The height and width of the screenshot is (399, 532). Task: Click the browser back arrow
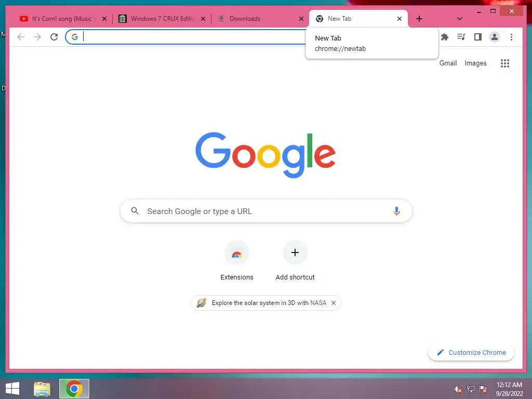point(21,37)
